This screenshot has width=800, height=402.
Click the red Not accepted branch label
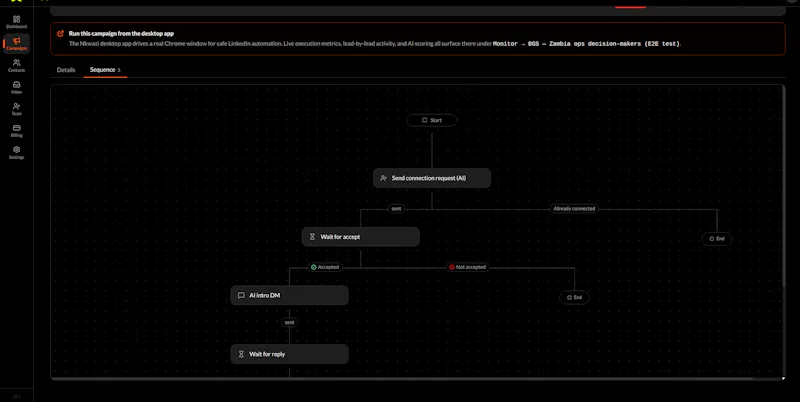point(467,267)
